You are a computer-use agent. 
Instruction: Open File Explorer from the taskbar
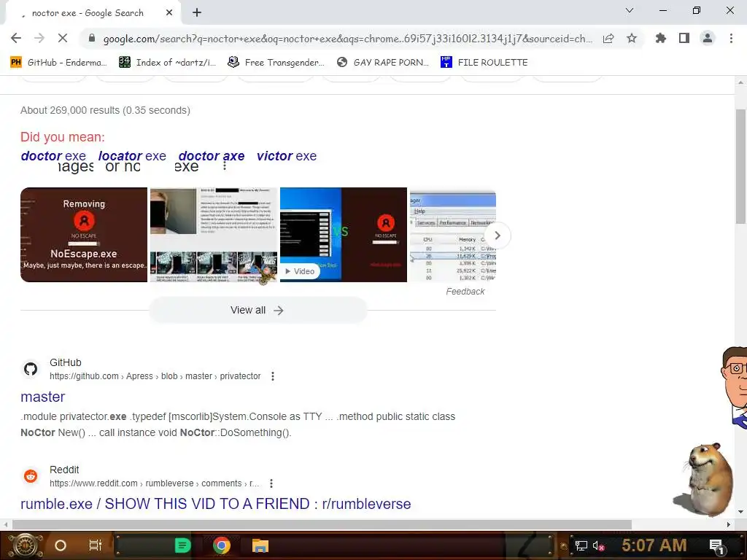(x=260, y=545)
